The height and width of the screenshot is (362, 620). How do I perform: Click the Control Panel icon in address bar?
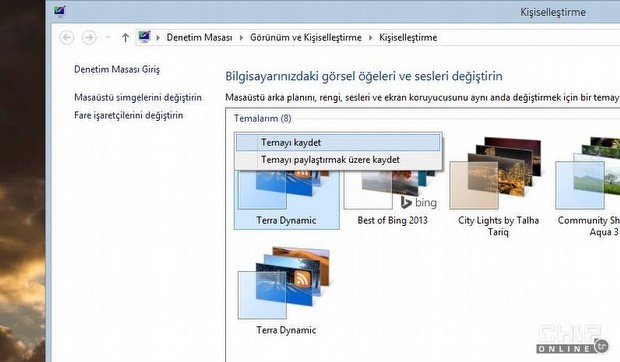click(144, 37)
